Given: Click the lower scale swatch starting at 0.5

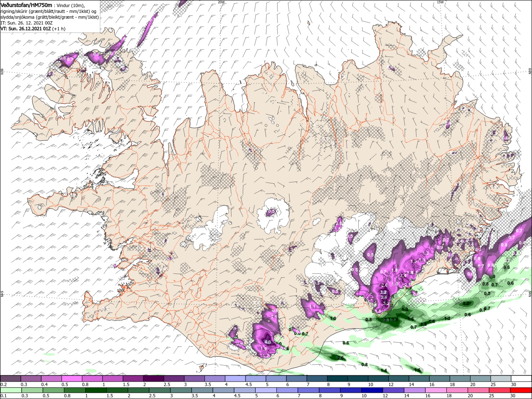Looking at the screenshot, I should click(x=53, y=390).
